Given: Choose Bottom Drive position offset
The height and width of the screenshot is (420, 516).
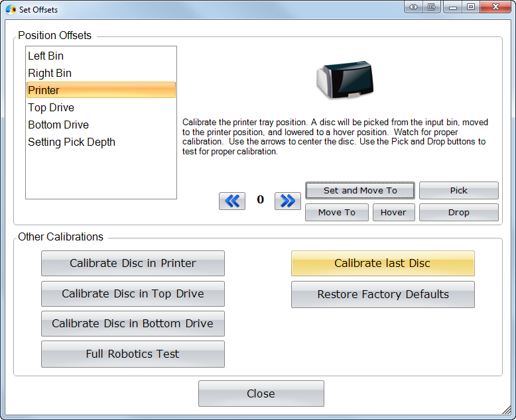Looking at the screenshot, I should click(x=58, y=125).
